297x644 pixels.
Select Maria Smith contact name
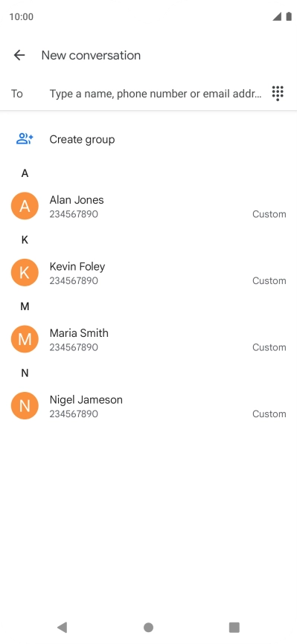[x=79, y=333]
